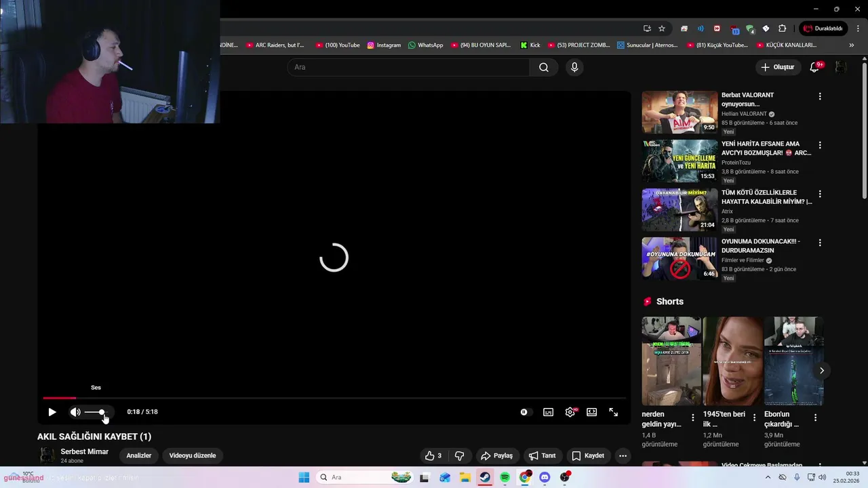The image size is (868, 488).
Task: Switch to theater mode in the player
Action: tap(592, 412)
